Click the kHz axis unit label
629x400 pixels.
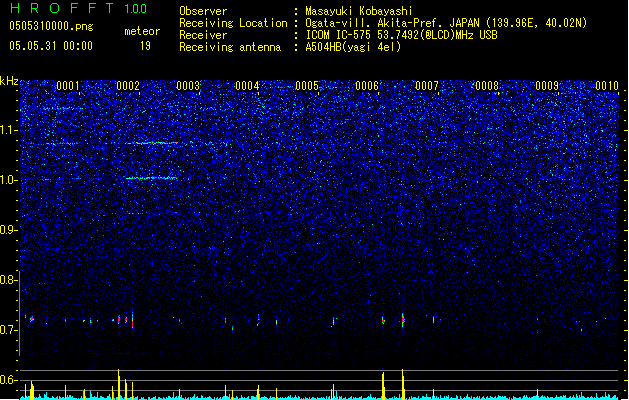[9, 81]
